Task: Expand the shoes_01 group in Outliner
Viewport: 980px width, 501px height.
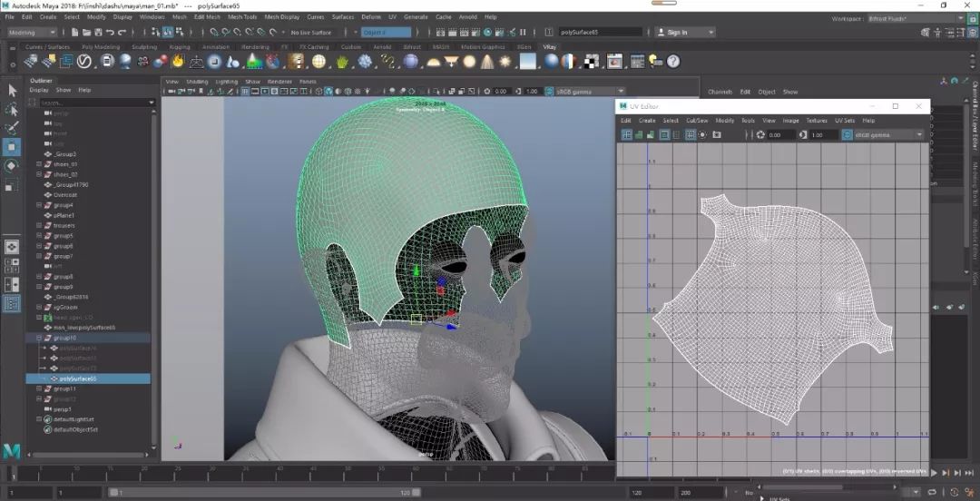Action: point(39,164)
